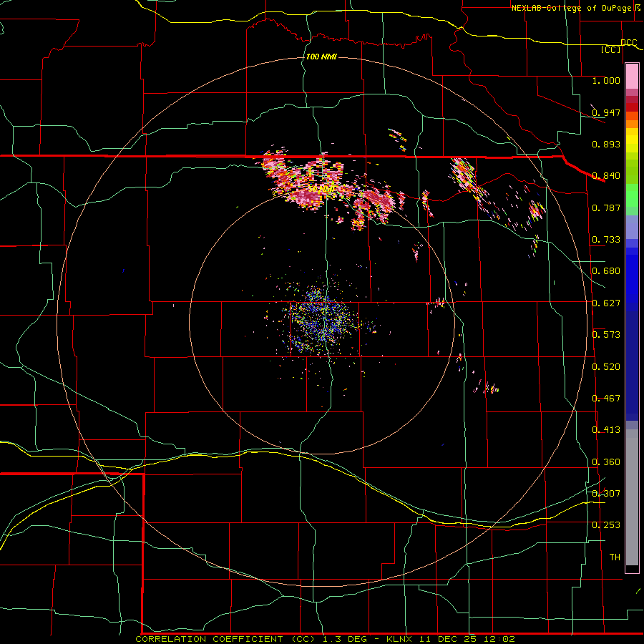Viewport: 644px width, 644px height.
Task: Click the 100 NMI range ring label
Action: coord(321,57)
